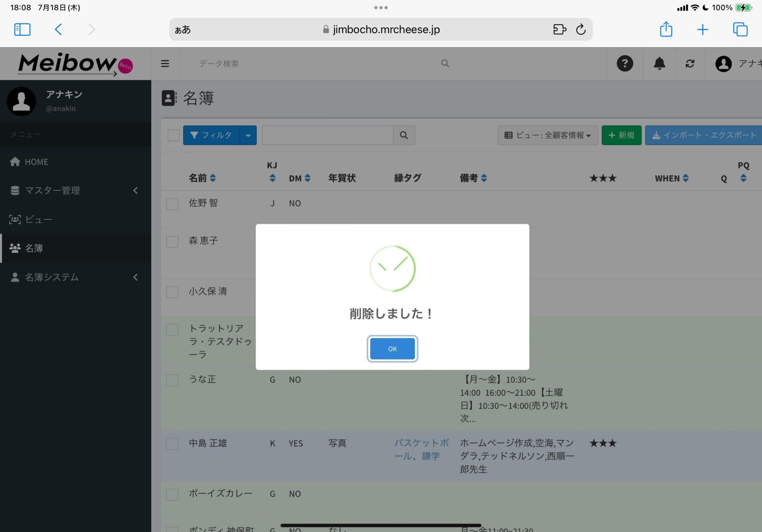Click the magnifier in the top data search

coord(445,63)
